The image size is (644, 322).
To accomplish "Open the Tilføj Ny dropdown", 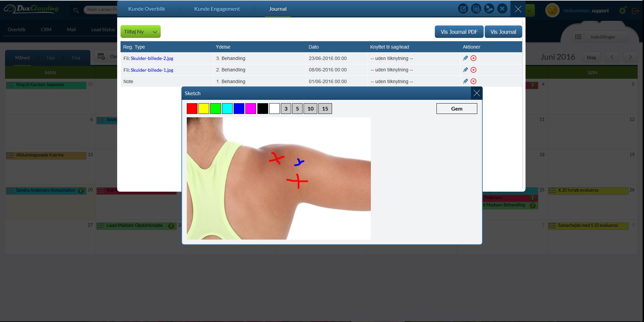I will tap(140, 31).
